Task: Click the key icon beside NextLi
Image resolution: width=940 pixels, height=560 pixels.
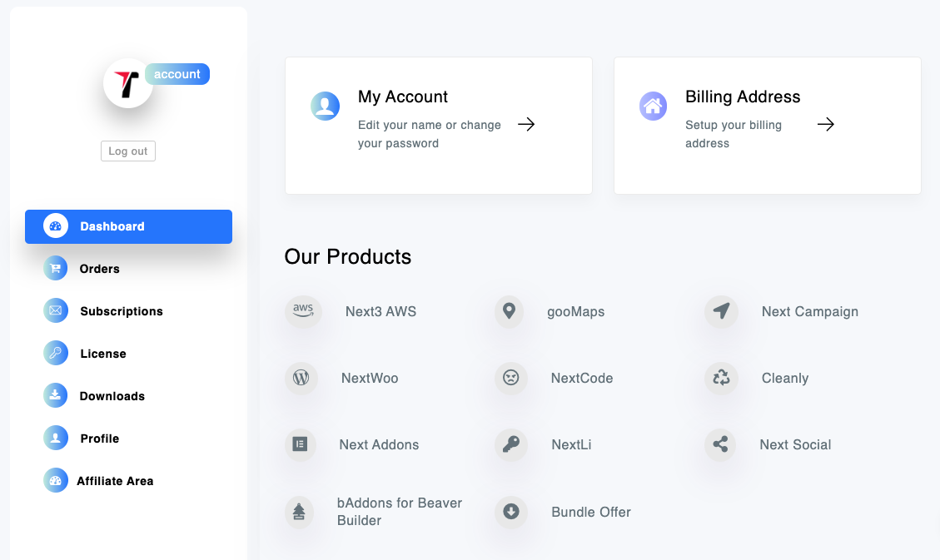Action: tap(510, 444)
